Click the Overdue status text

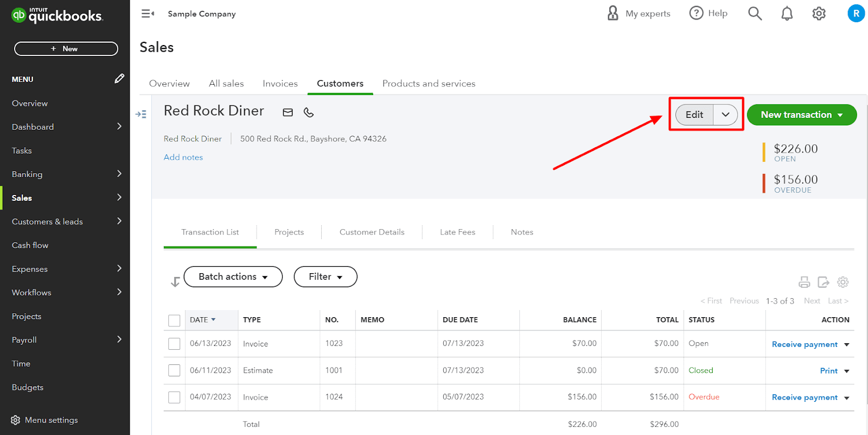click(704, 397)
